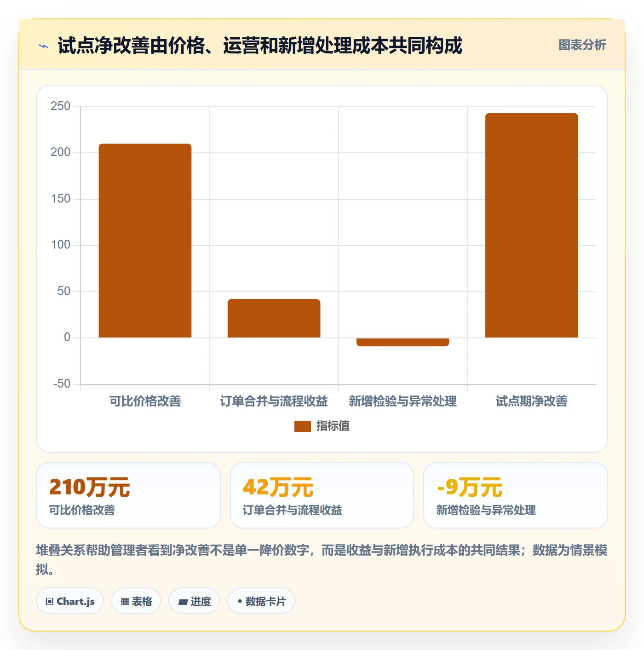The height and width of the screenshot is (650, 644).
Task: Click the lightning icon beside the title
Action: (x=44, y=46)
